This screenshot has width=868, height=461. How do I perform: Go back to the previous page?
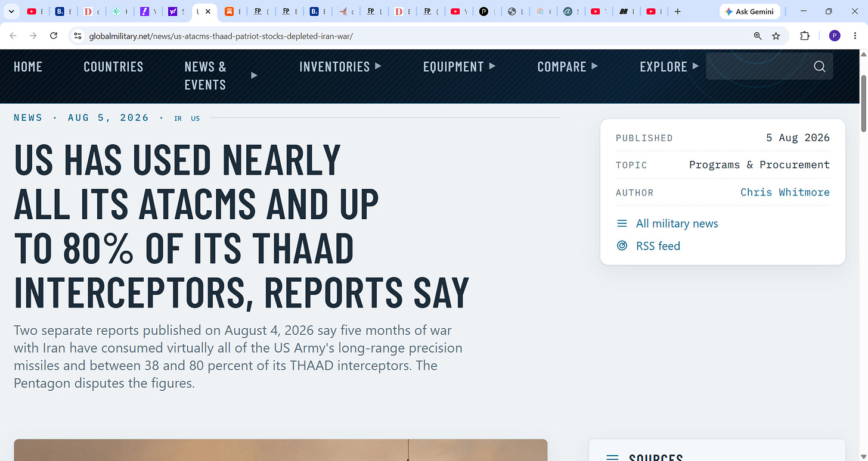13,36
